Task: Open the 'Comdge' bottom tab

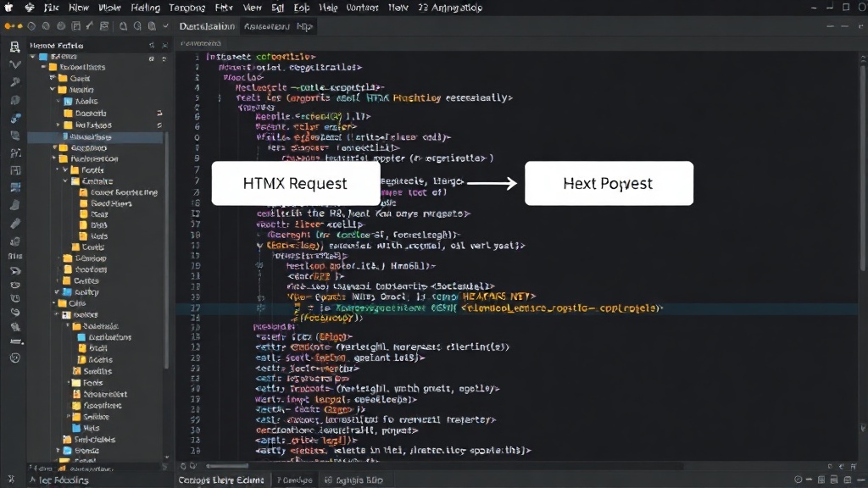Action: coord(294,480)
